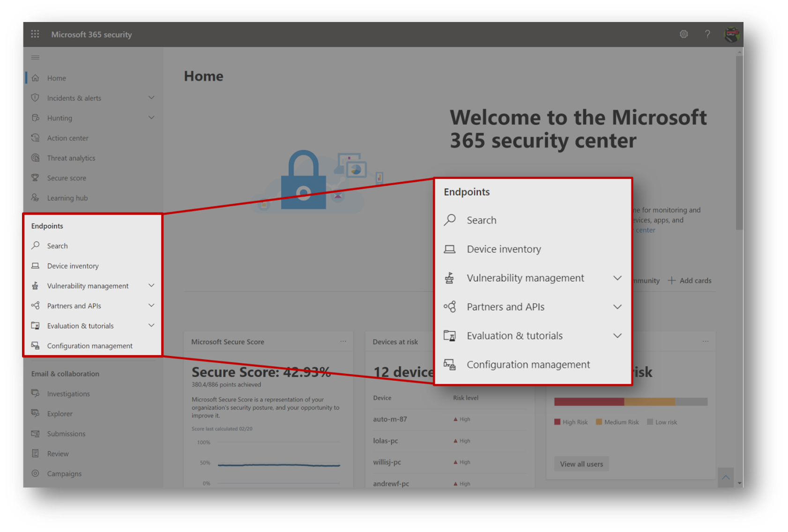Click the Threat analytics icon
This screenshot has width=788, height=532.
35,158
